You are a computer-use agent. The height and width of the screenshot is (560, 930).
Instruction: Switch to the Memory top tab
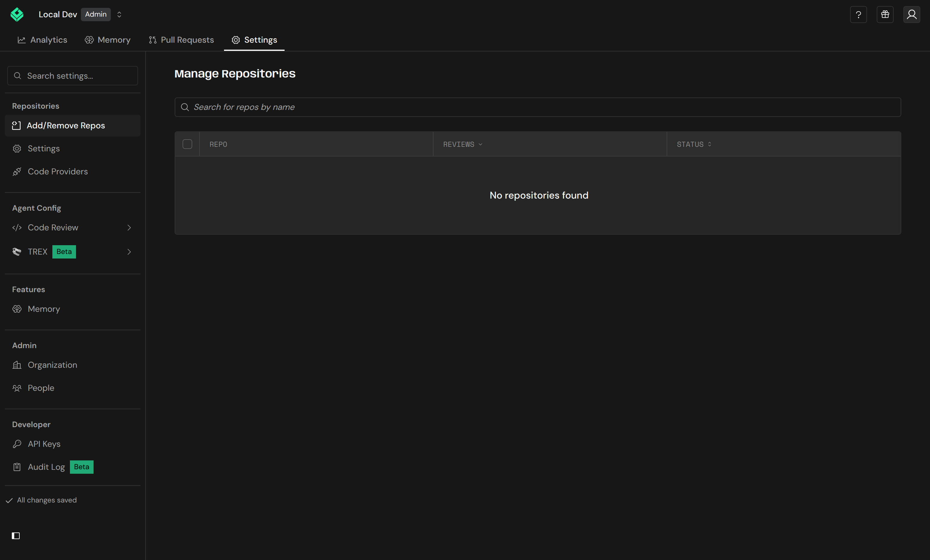pyautogui.click(x=107, y=40)
